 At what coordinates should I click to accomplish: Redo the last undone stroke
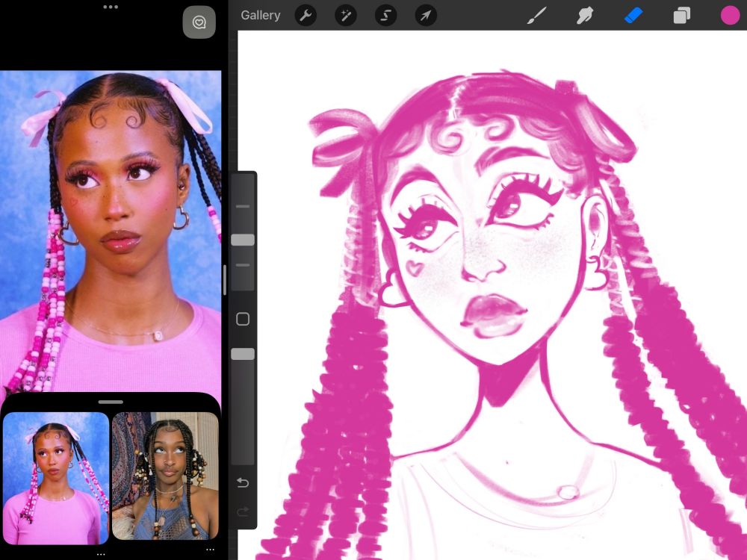pyautogui.click(x=243, y=512)
